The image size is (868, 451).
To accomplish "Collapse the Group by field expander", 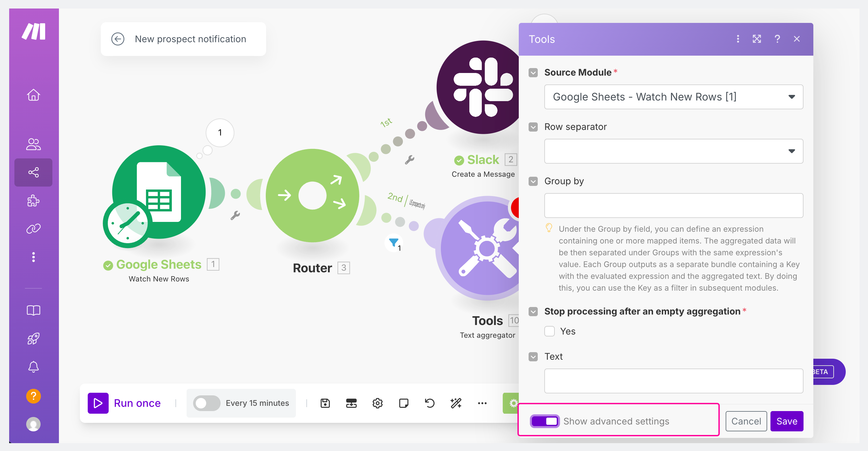I will (x=533, y=181).
